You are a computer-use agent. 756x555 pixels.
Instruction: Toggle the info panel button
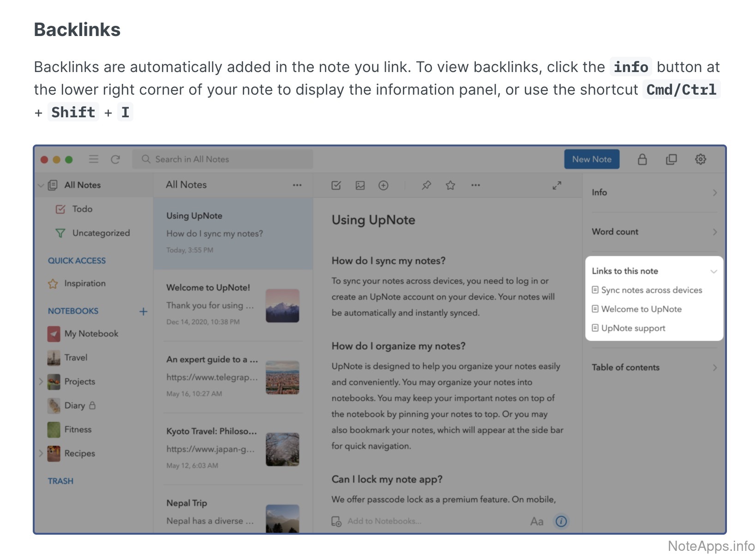click(561, 521)
